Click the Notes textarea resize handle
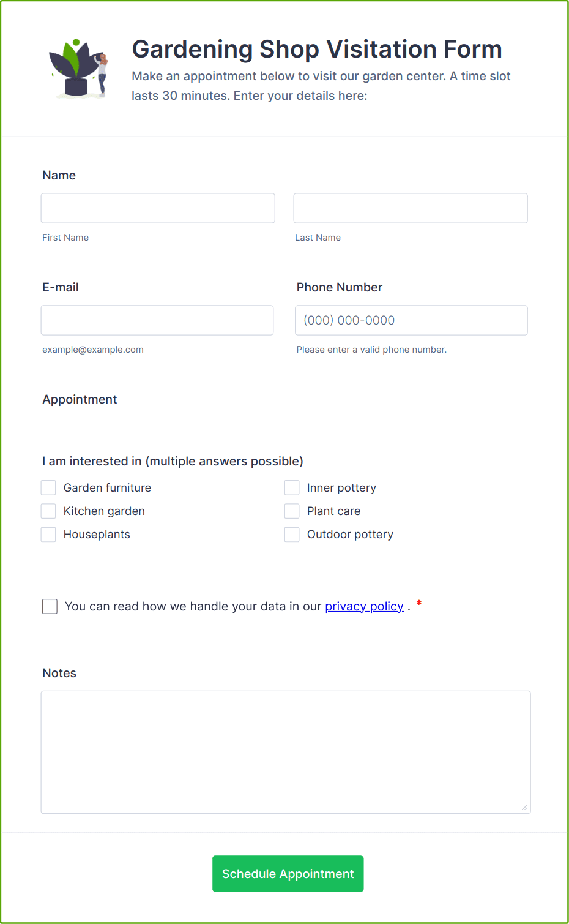 pyautogui.click(x=524, y=807)
